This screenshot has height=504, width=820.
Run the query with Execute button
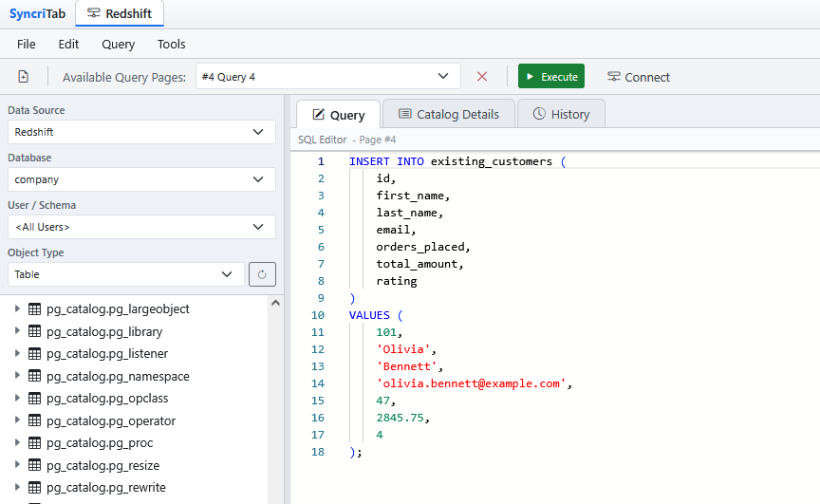[551, 76]
